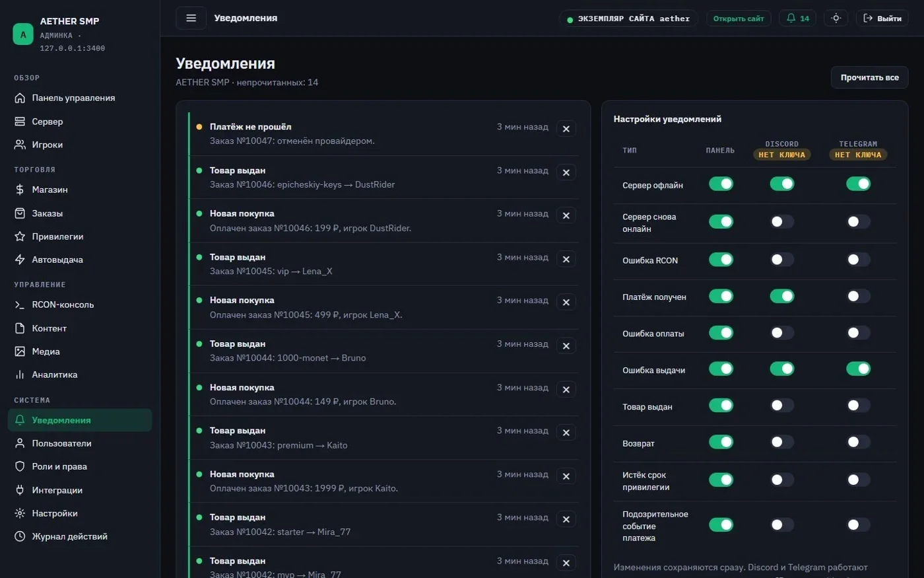Dismiss the 1000-monet → Bruno notification
The image size is (924, 578).
(566, 346)
